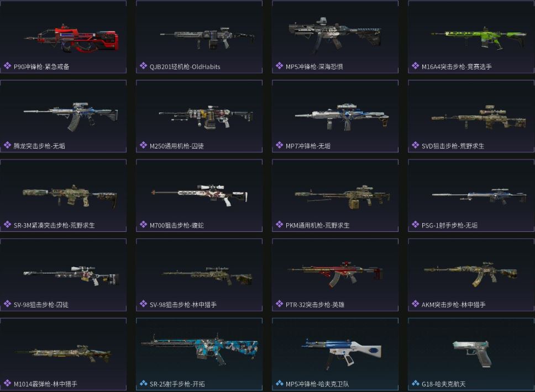Select the red PTR-32突击步枪-英雄 rifle image
This screenshot has width=535, height=392.
tap(335, 274)
